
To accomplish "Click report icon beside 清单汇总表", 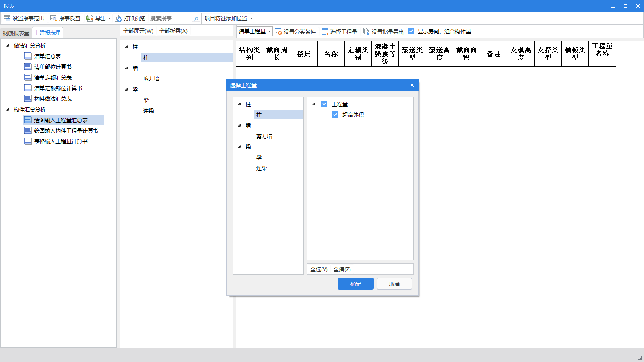I will [28, 56].
